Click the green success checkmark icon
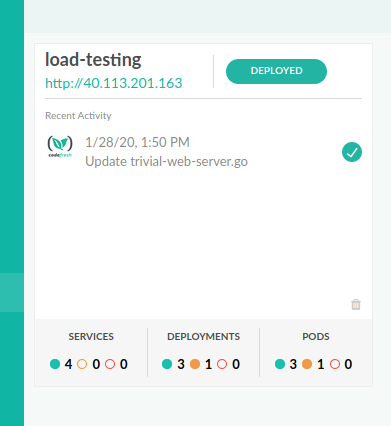Viewport: 391px width, 426px height. tap(352, 152)
